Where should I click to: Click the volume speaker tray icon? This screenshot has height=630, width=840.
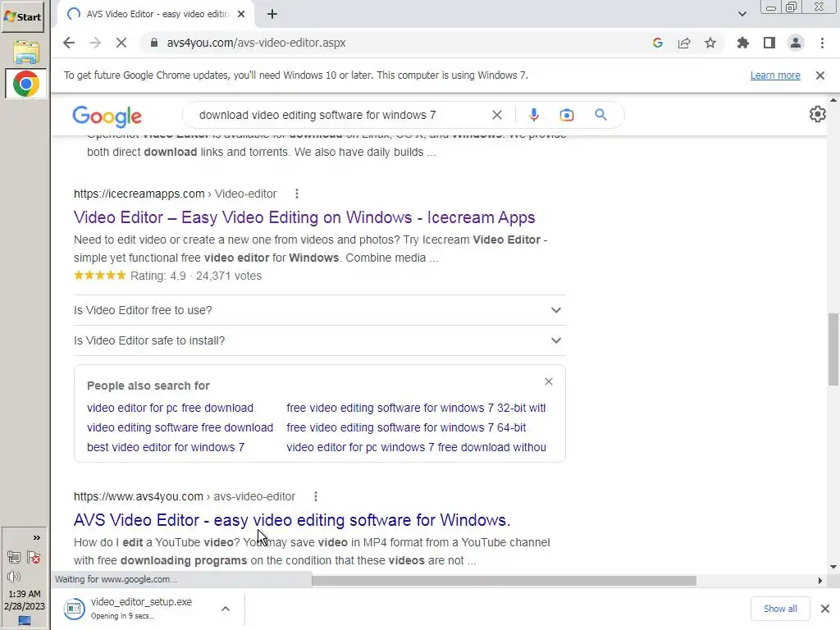(x=14, y=577)
